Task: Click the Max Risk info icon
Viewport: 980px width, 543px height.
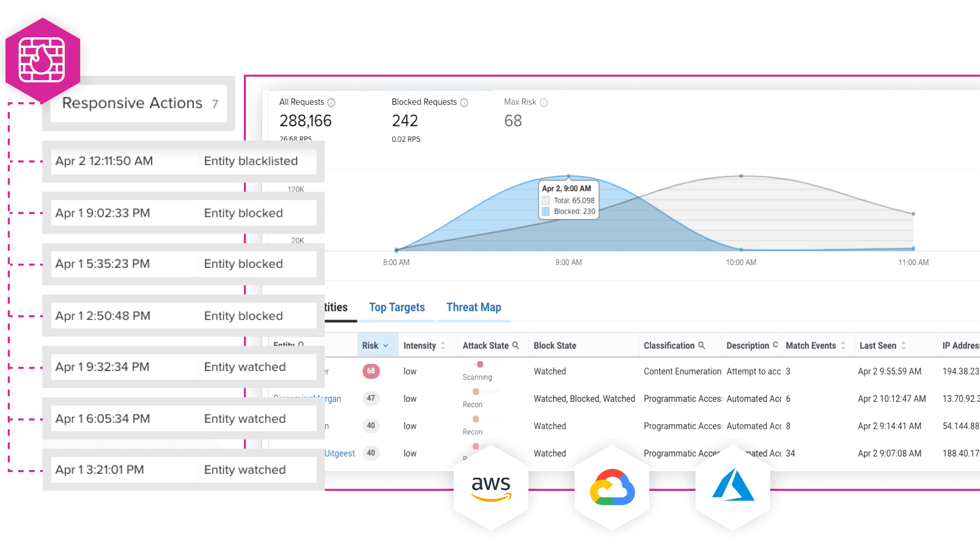Action: 544,103
